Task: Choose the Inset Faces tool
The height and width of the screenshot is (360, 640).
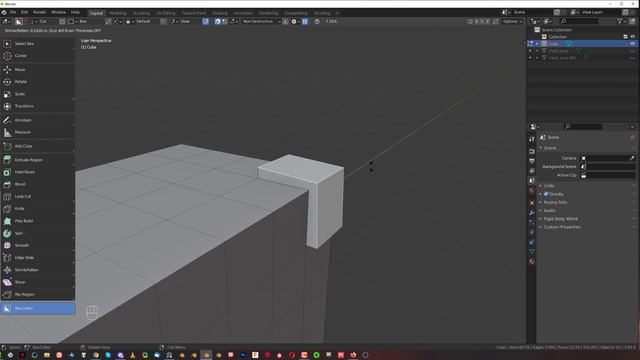Action: [x=38, y=172]
